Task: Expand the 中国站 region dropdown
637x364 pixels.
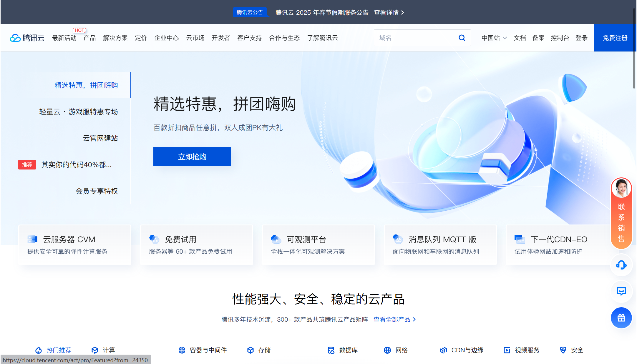Action: (494, 38)
